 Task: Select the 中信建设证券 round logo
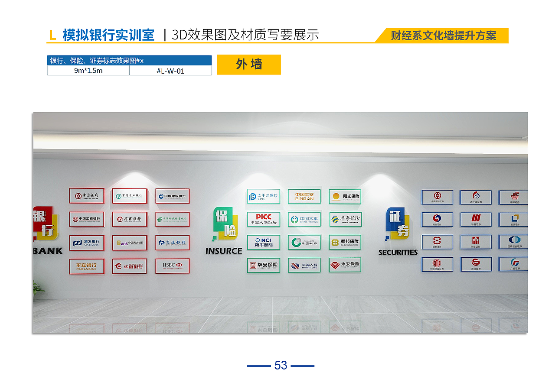click(438, 265)
